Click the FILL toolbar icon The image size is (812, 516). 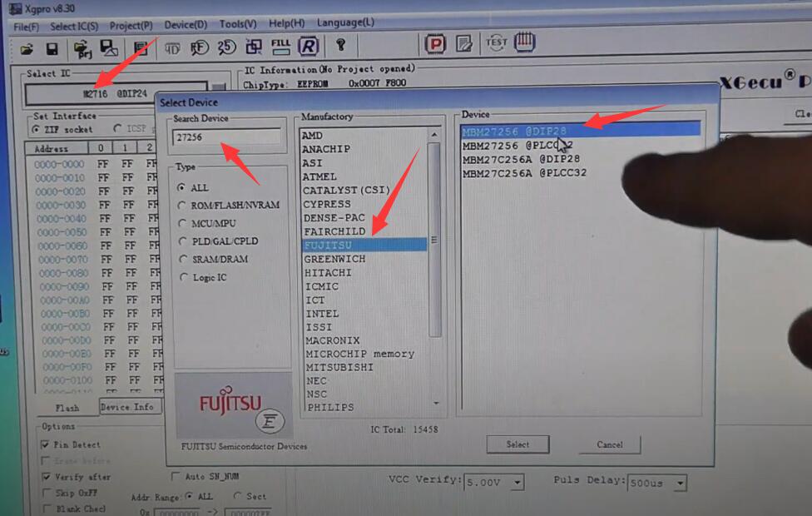280,47
